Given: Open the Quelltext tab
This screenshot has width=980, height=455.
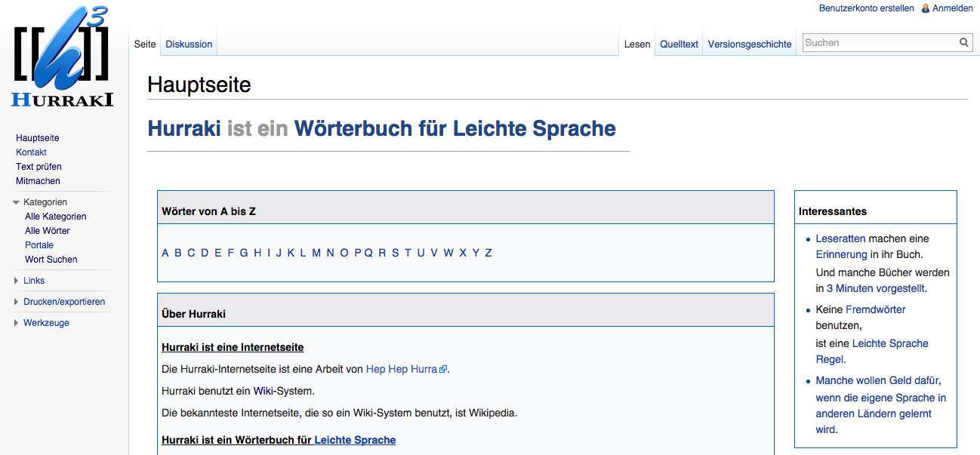Looking at the screenshot, I should point(679,44).
